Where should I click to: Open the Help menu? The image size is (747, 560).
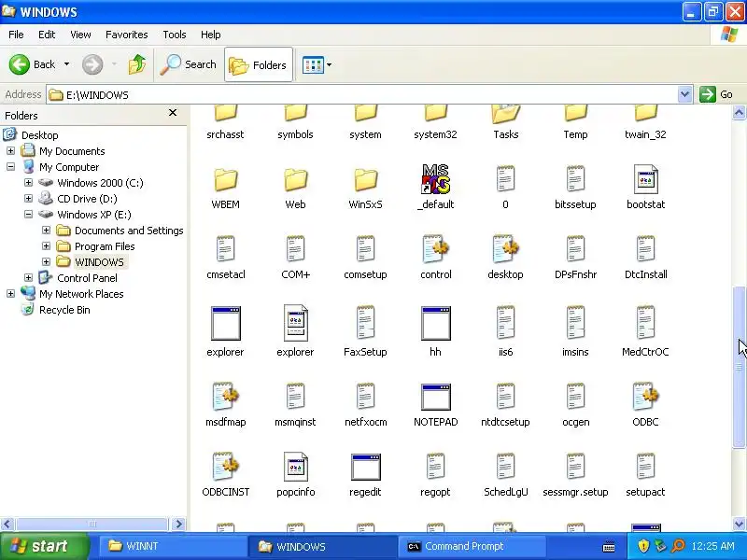pos(211,35)
